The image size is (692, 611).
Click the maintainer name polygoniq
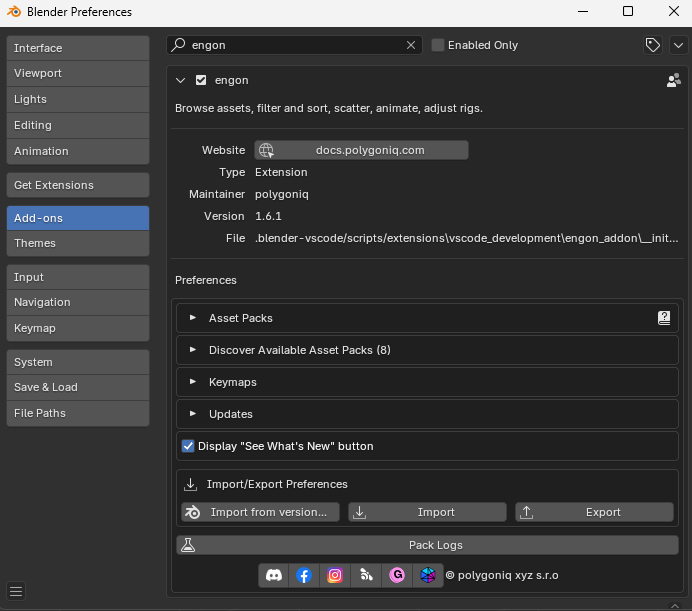pyautogui.click(x=282, y=194)
